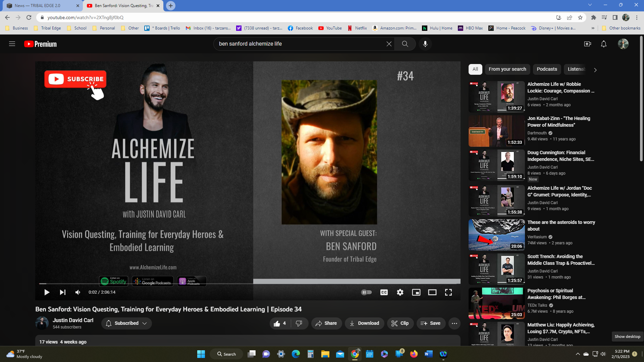Open player settings gear
The image size is (644, 362).
(x=400, y=292)
